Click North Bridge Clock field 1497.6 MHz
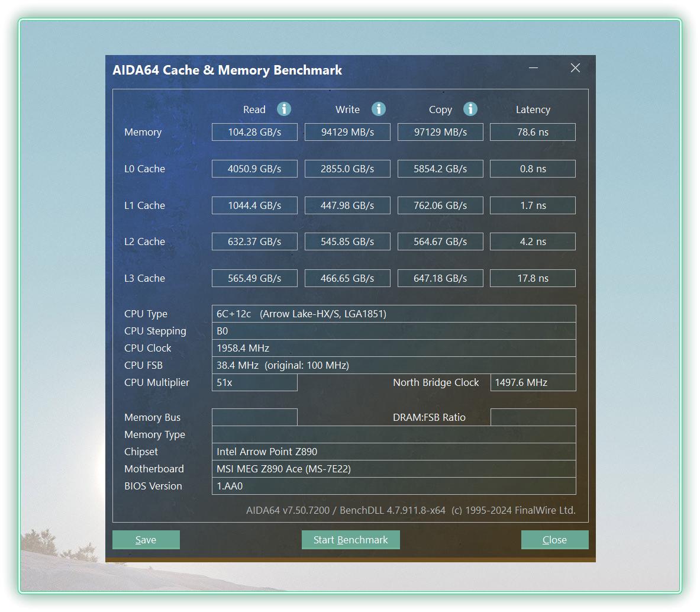 click(533, 382)
